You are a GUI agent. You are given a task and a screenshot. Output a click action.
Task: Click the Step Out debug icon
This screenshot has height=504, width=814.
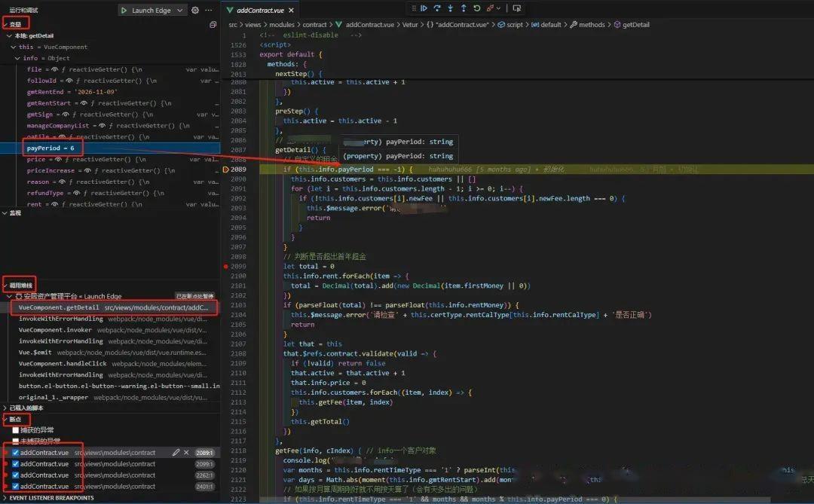pyautogui.click(x=464, y=8)
